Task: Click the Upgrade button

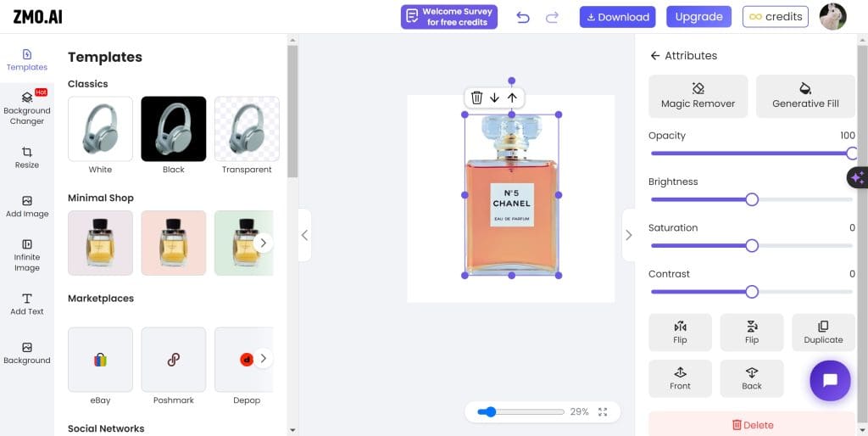Action: point(698,17)
